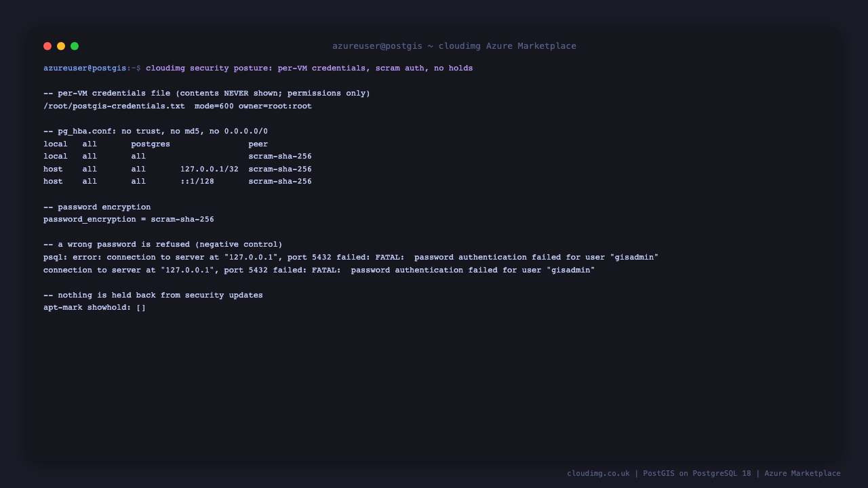This screenshot has height=488, width=868.
Task: Click the postgres peer rule row
Action: pos(155,144)
